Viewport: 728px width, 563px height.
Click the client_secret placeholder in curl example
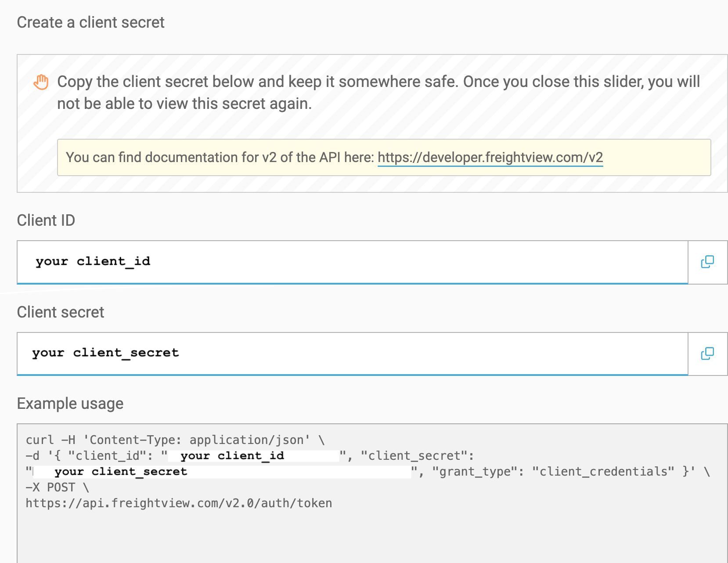pos(121,472)
